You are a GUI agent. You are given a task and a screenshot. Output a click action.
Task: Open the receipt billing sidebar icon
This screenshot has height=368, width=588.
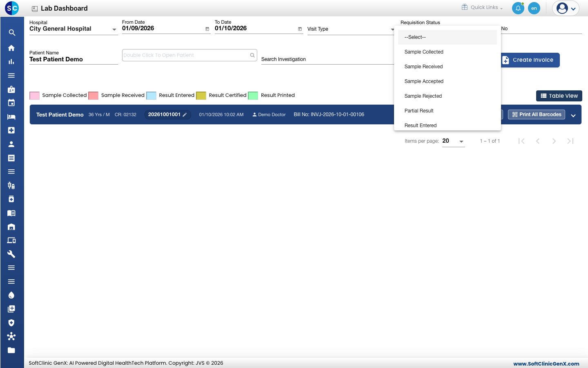(11, 158)
